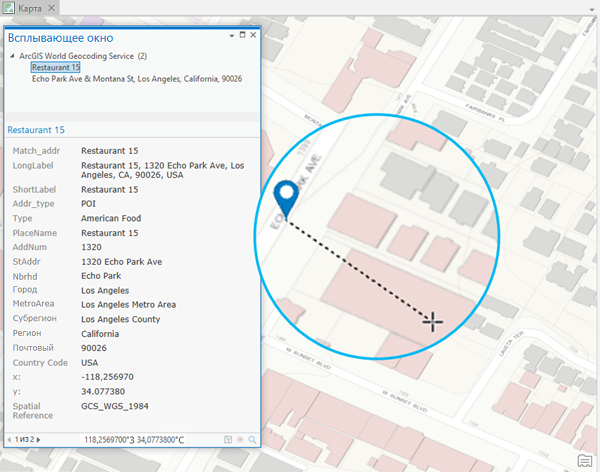This screenshot has width=600, height=472.
Task: Go to the next pop-up result arrow
Action: tap(38, 439)
